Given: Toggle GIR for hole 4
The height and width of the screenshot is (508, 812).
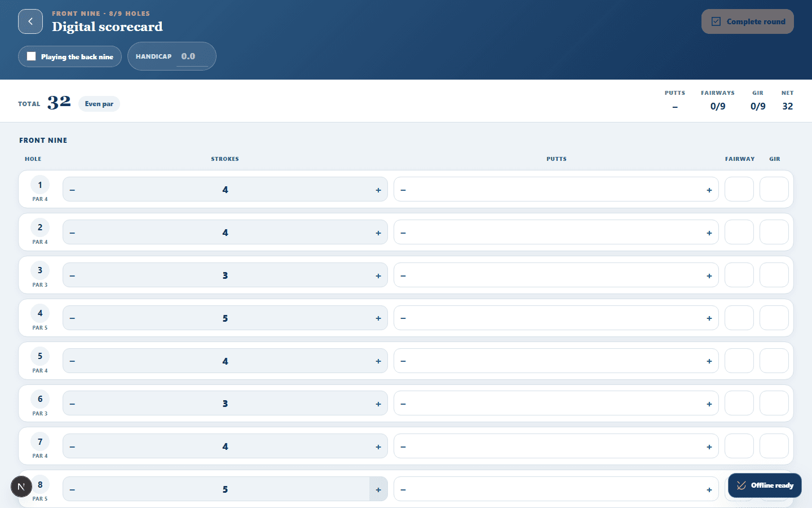Looking at the screenshot, I should (774, 318).
